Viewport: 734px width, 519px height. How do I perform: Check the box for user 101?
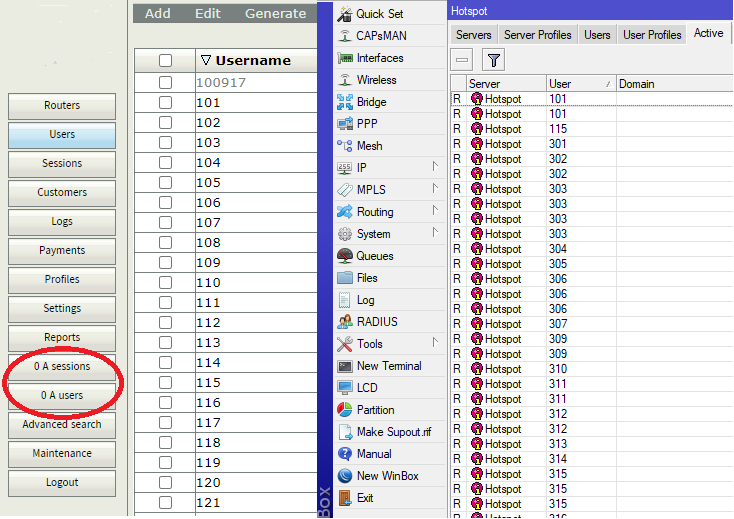(x=165, y=102)
